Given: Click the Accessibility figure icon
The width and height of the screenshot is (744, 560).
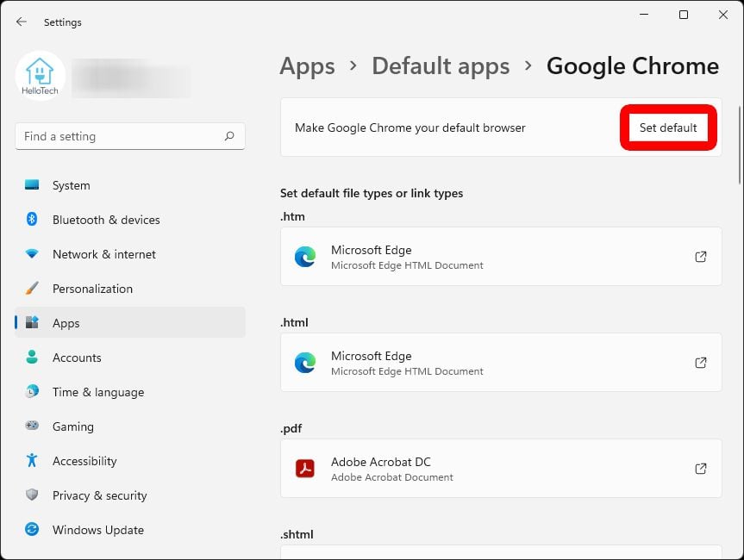Looking at the screenshot, I should 32,460.
